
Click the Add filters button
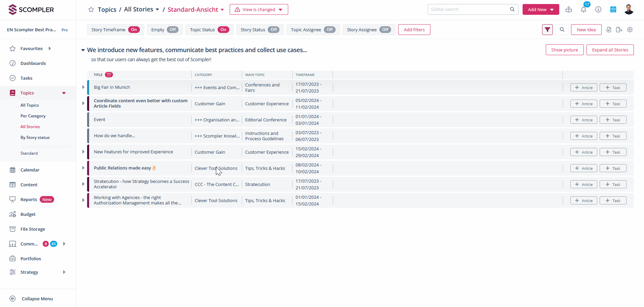414,30
